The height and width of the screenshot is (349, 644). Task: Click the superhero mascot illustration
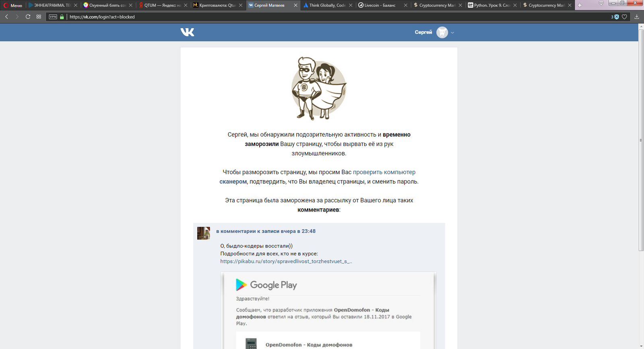point(319,88)
